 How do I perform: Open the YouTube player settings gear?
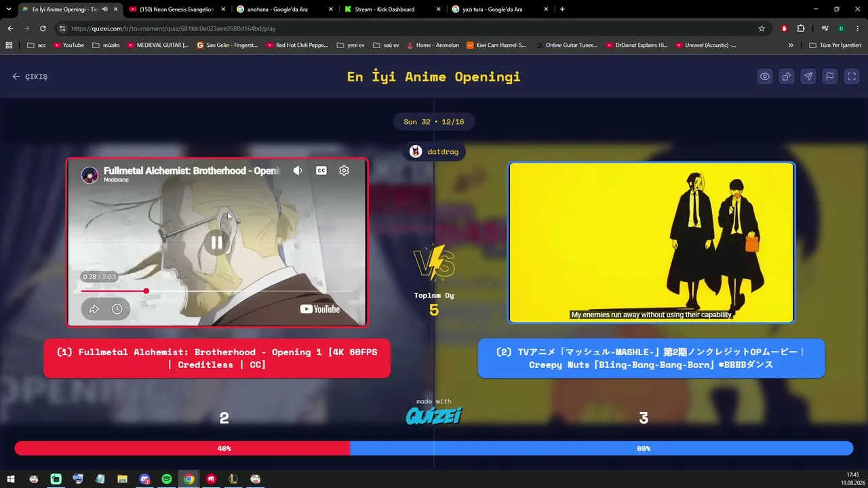pos(344,171)
